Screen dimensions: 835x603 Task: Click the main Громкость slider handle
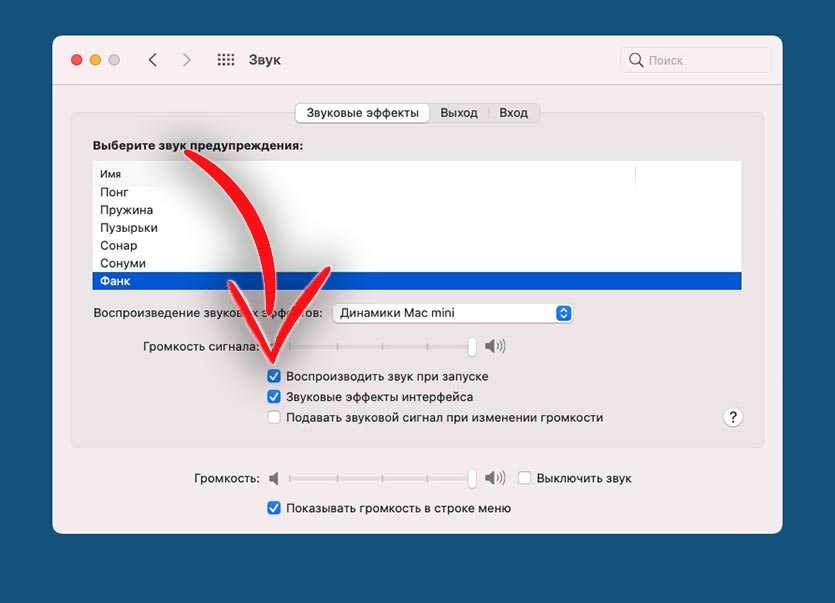coord(472,478)
